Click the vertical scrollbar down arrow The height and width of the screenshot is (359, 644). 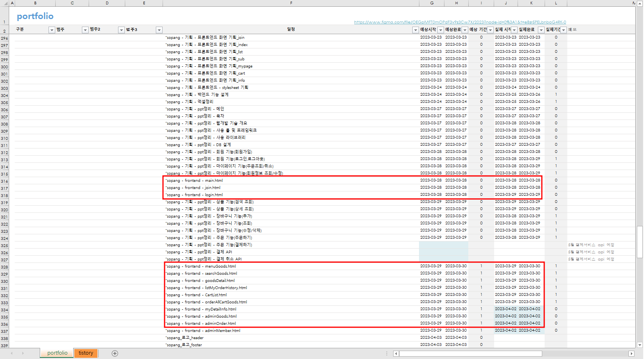pyautogui.click(x=640, y=345)
